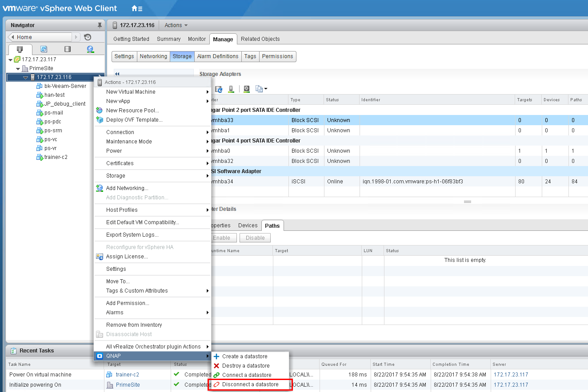Click the navigator forward arrow next to Home
588x392 pixels.
(76, 37)
